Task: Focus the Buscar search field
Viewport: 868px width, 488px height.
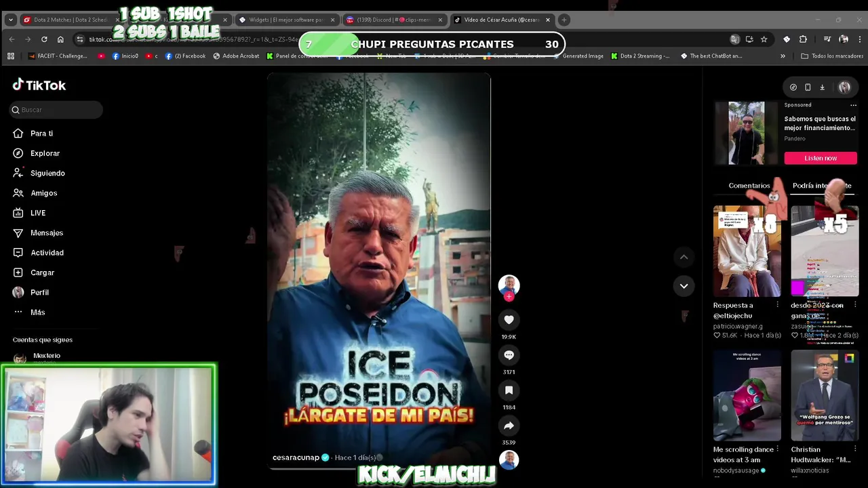Action: pos(56,110)
